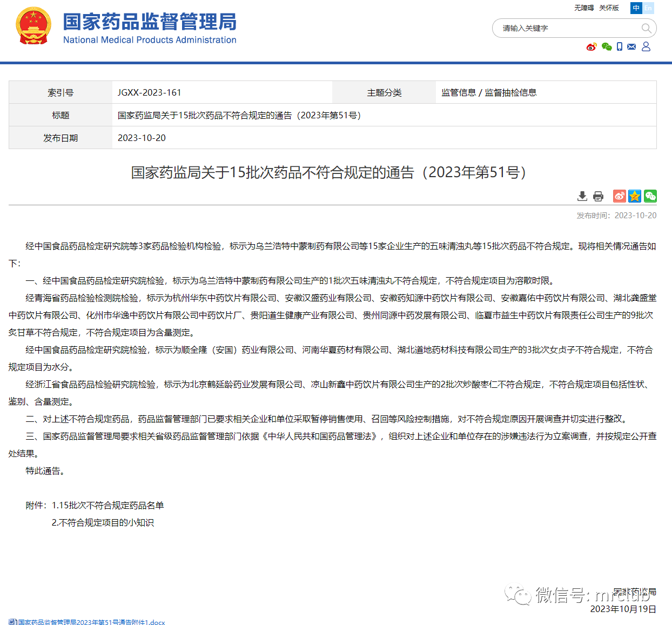This screenshot has width=672, height=625.
Task: Share article via star favorites button
Action: pyautogui.click(x=635, y=196)
